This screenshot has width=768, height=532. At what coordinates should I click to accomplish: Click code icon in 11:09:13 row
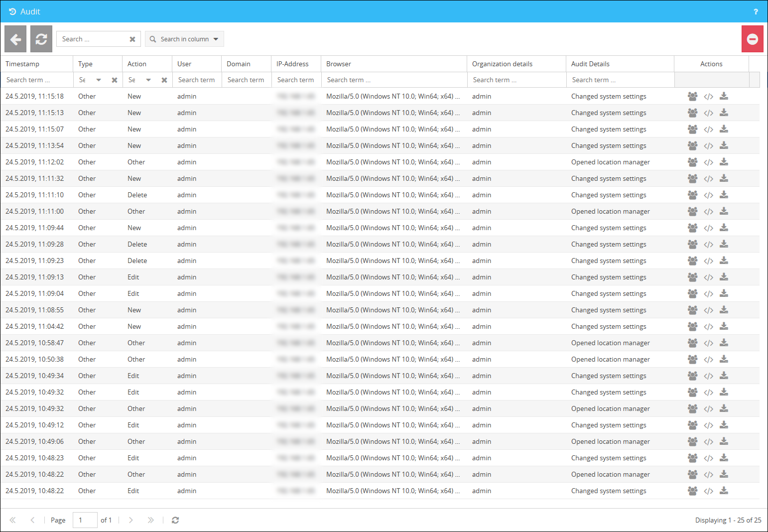point(709,277)
